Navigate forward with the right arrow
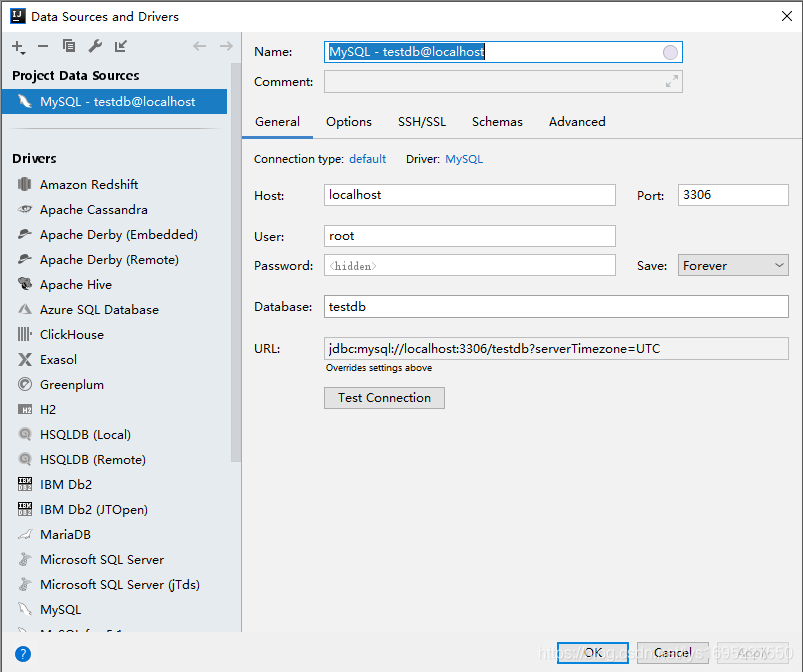 pos(226,46)
